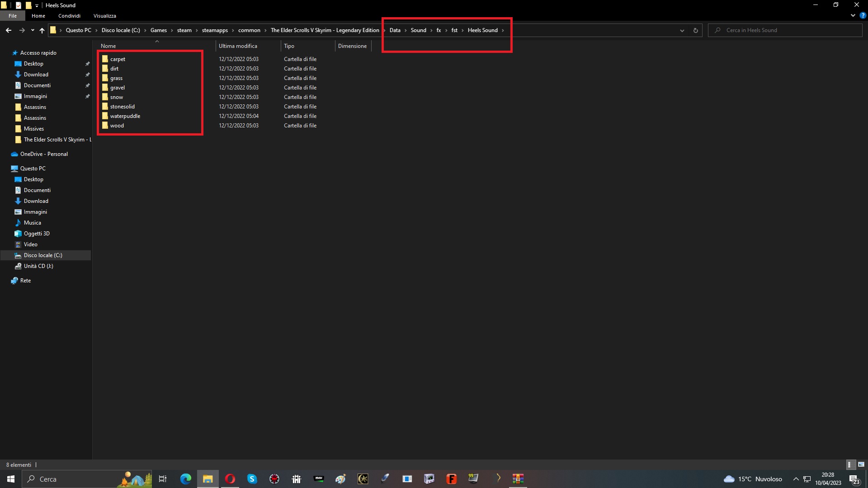
Task: Open the Opera browser from the taskbar
Action: coord(230,479)
